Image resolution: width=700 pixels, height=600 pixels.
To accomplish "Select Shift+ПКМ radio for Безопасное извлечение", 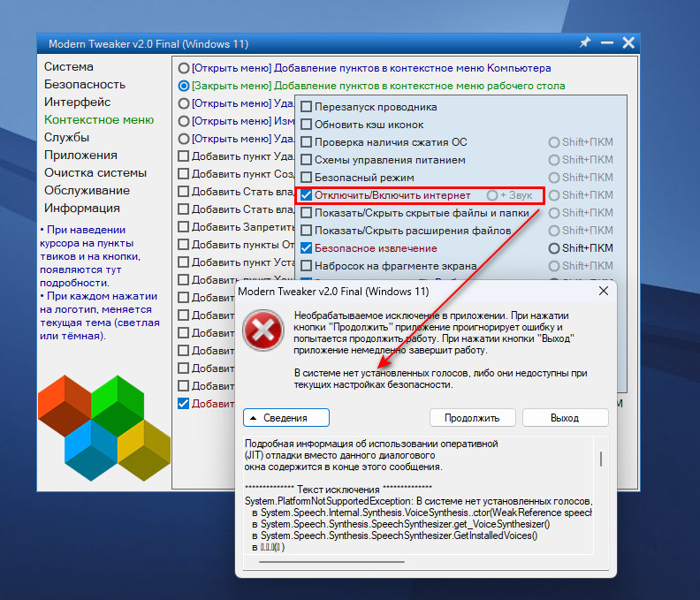I will pos(554,248).
